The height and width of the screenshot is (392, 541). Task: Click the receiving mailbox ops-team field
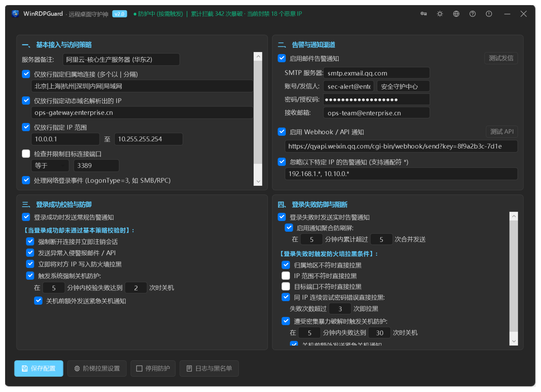[x=377, y=113]
